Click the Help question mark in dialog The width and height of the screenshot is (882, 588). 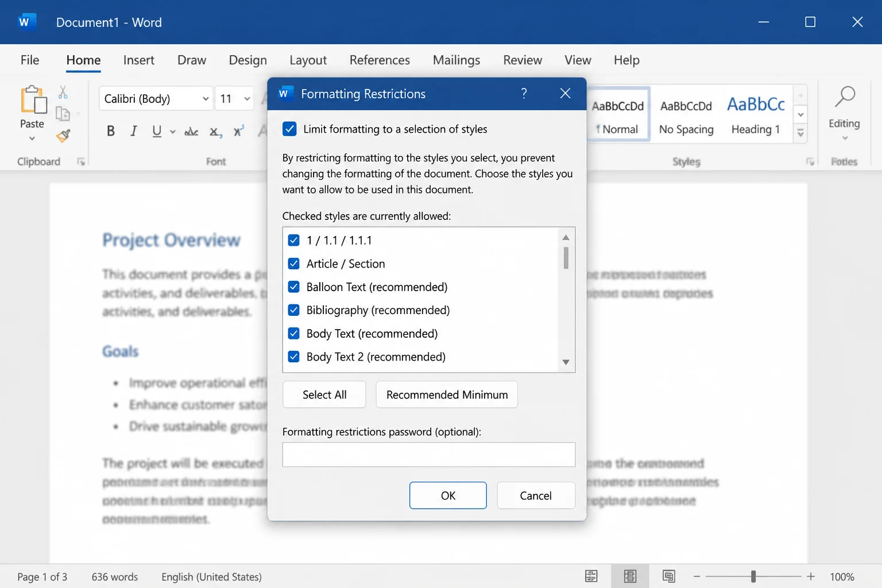point(524,93)
